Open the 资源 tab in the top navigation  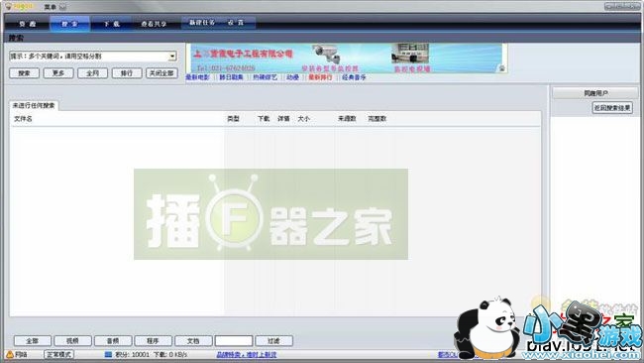pos(28,24)
